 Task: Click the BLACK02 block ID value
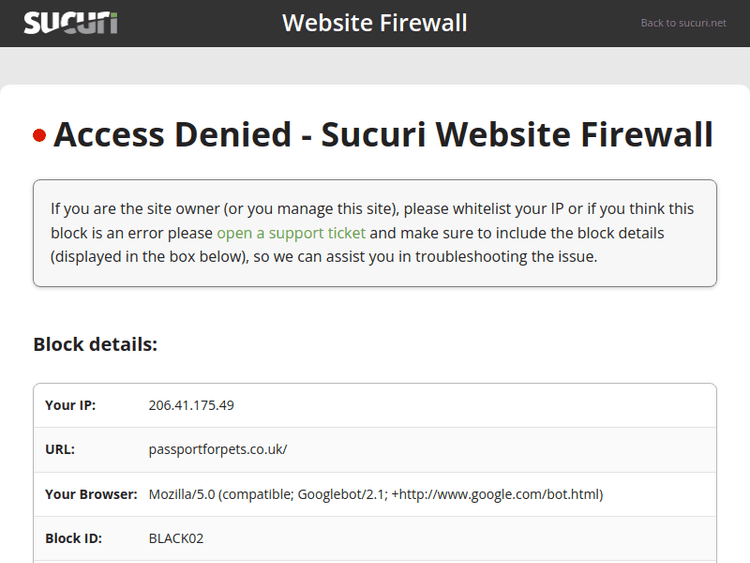click(176, 538)
